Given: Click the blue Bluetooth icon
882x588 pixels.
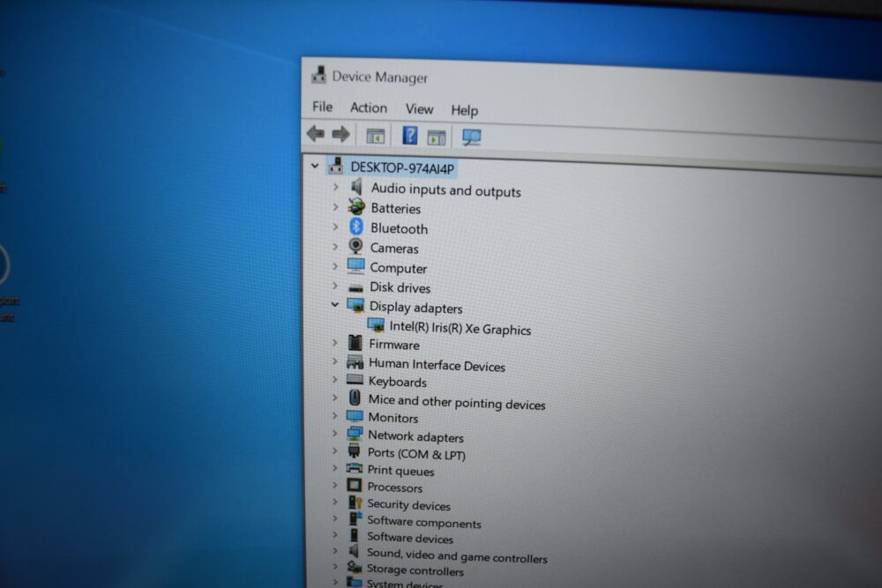Looking at the screenshot, I should pyautogui.click(x=356, y=227).
